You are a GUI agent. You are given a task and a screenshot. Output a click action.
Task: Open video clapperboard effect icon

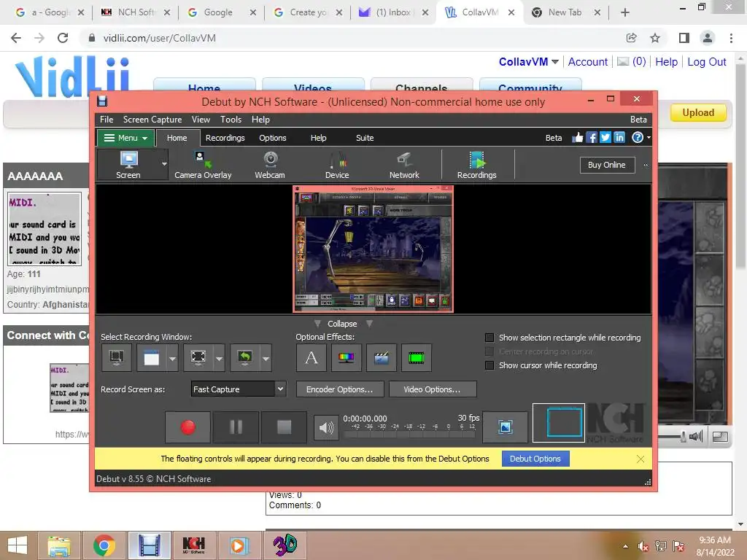click(x=381, y=357)
